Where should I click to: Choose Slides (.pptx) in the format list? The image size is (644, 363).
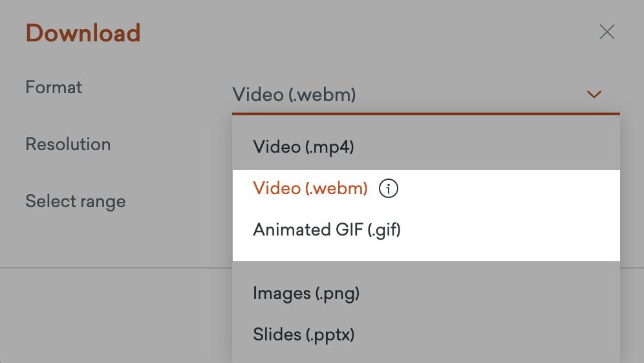click(x=426, y=335)
